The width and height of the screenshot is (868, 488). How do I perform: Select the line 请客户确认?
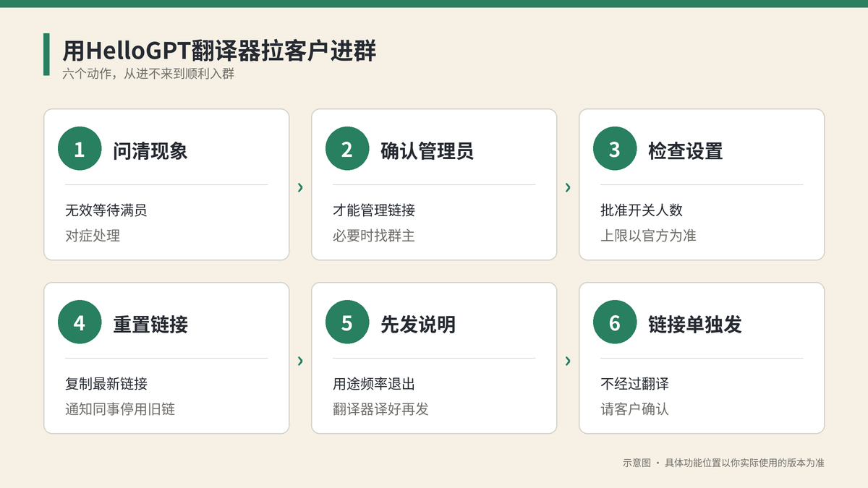pyautogui.click(x=634, y=408)
